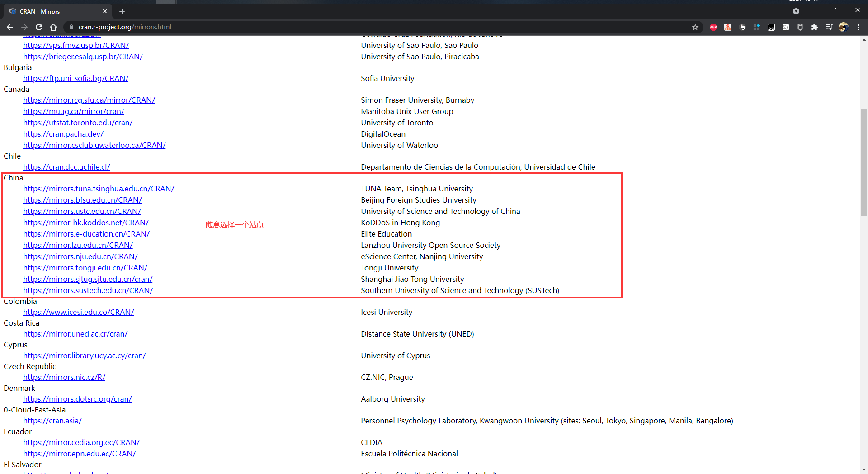868x474 pixels.
Task: Open the Extensions puzzle piece menu
Action: click(814, 27)
